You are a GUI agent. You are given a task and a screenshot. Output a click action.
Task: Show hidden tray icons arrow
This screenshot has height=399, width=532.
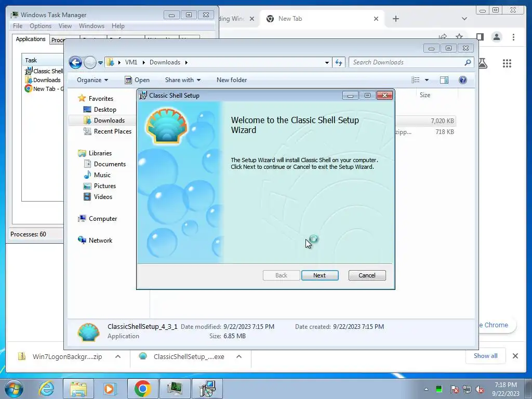(426, 390)
